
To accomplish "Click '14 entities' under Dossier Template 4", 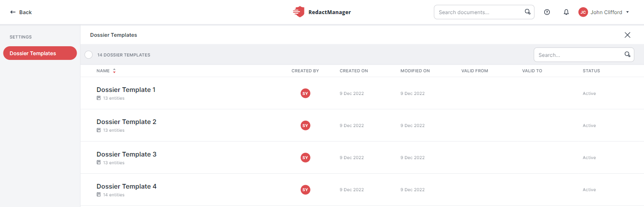I will (x=114, y=195).
